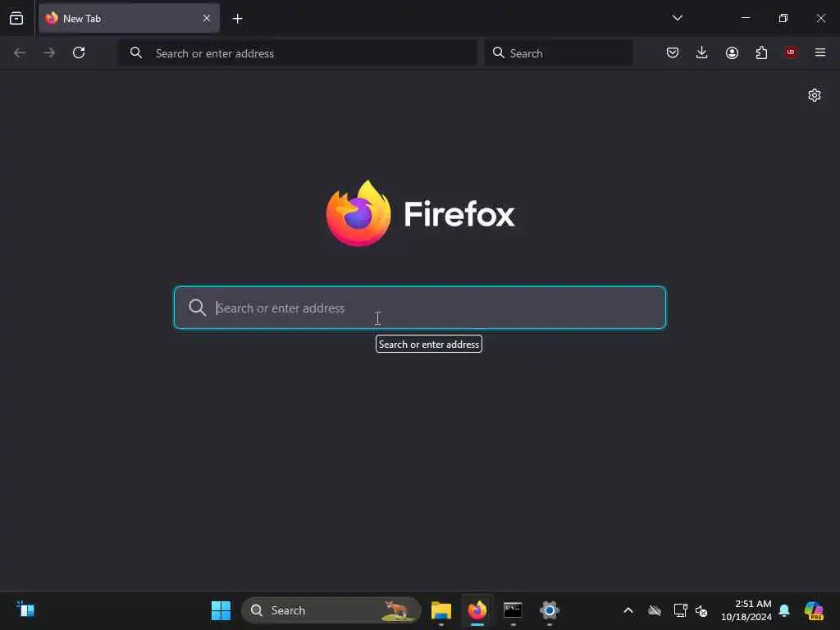The width and height of the screenshot is (840, 630).
Task: Open the Settings app in the taskbar
Action: click(549, 610)
